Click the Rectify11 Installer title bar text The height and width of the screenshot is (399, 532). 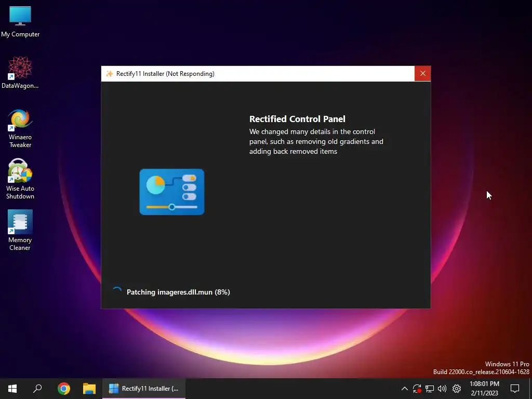click(x=165, y=74)
